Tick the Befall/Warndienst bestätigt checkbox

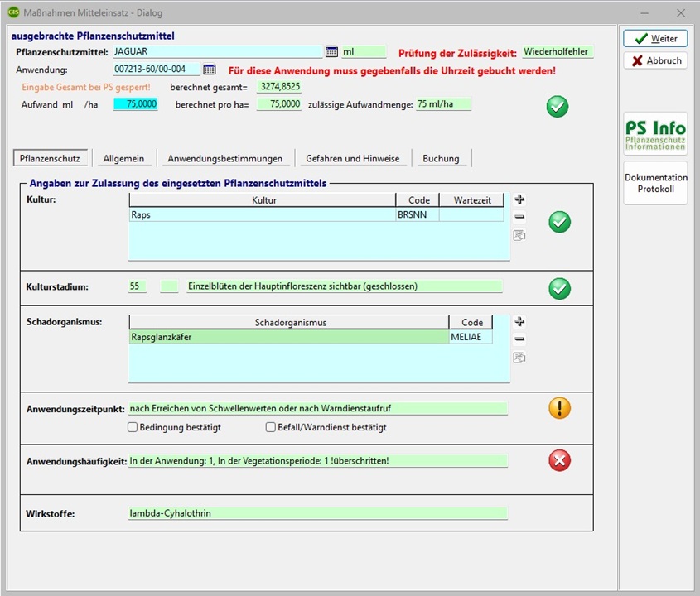pos(271,427)
